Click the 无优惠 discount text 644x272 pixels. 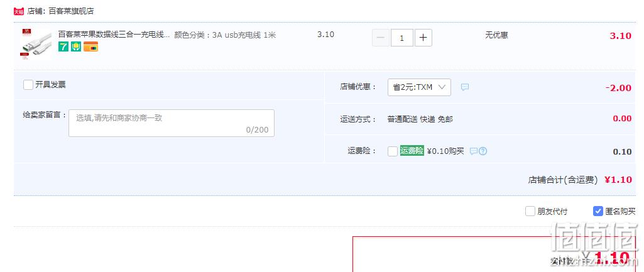pos(496,35)
